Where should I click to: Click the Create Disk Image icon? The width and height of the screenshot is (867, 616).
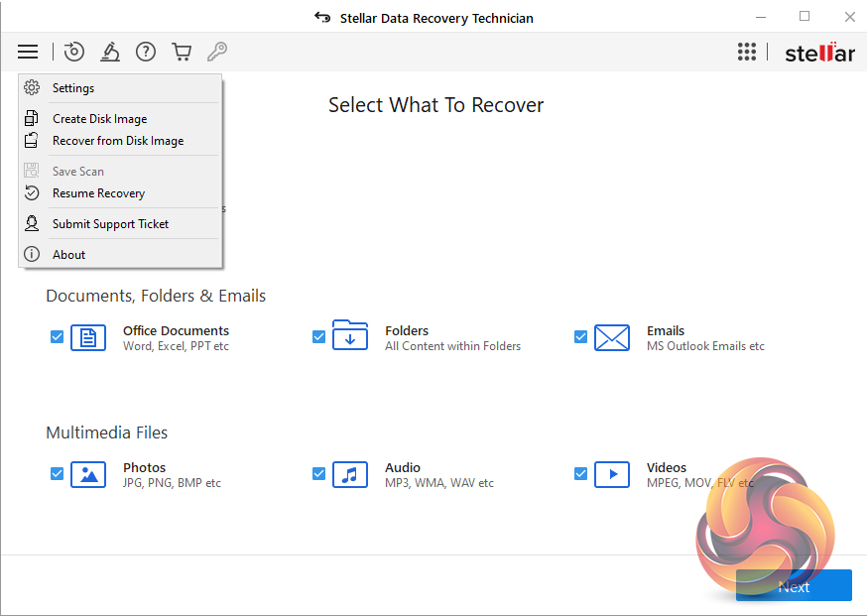32,118
